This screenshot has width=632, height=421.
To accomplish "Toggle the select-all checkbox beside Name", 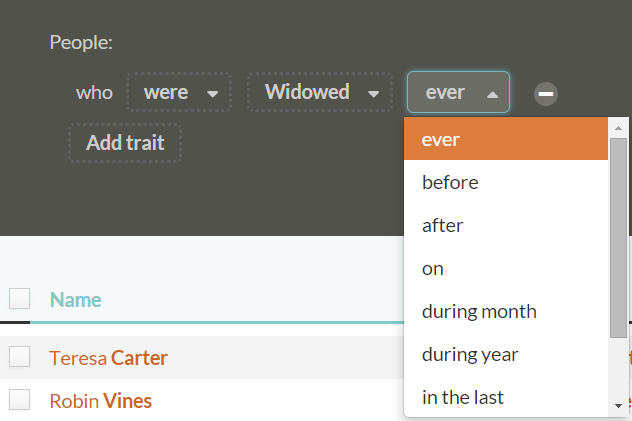I will [20, 298].
